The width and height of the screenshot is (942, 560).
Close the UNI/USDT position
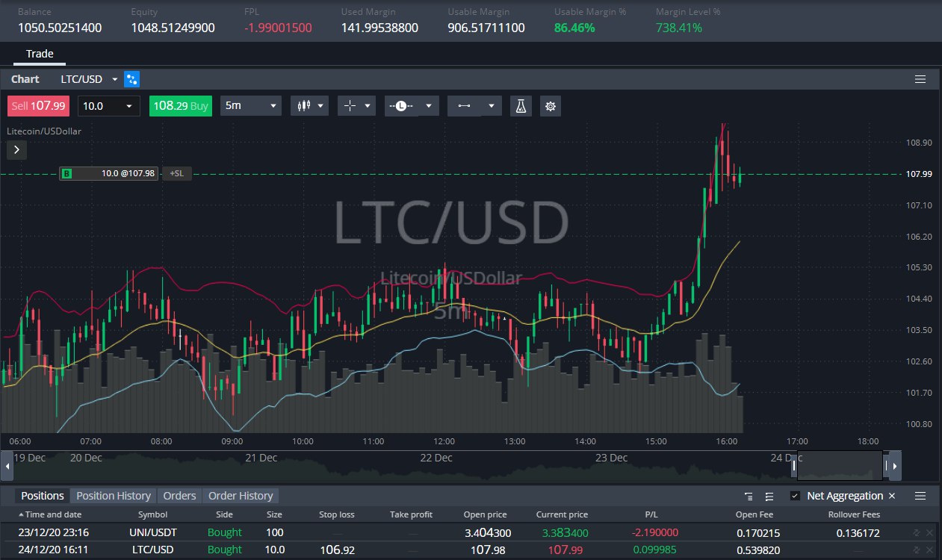(929, 532)
